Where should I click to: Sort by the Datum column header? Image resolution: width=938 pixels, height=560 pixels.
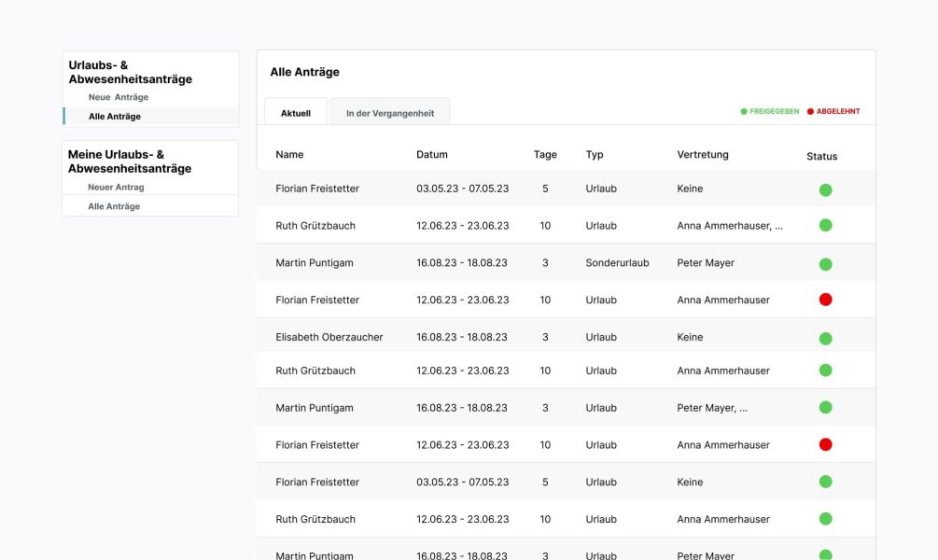coord(432,154)
